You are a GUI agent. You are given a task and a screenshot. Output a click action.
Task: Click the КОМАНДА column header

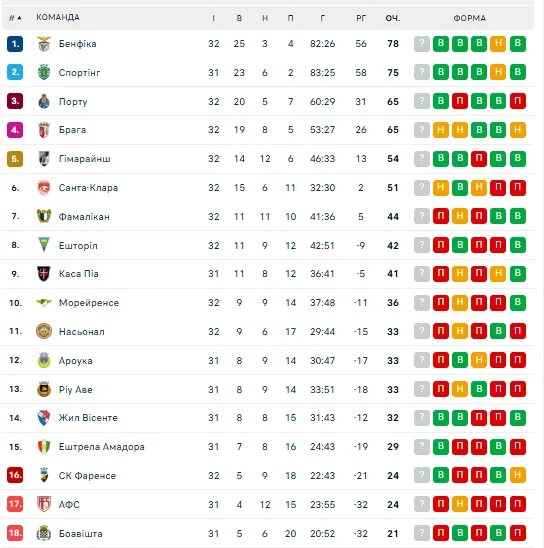pos(58,17)
